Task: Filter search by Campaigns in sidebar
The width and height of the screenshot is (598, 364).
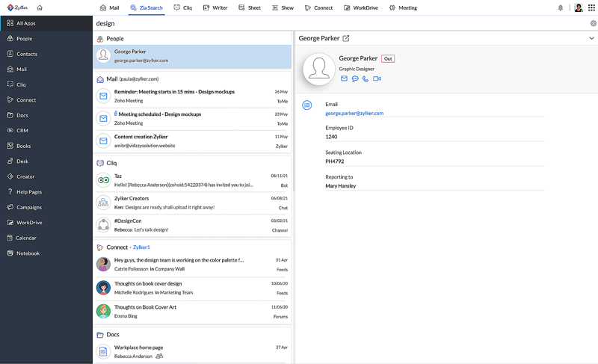Action: pos(46,207)
